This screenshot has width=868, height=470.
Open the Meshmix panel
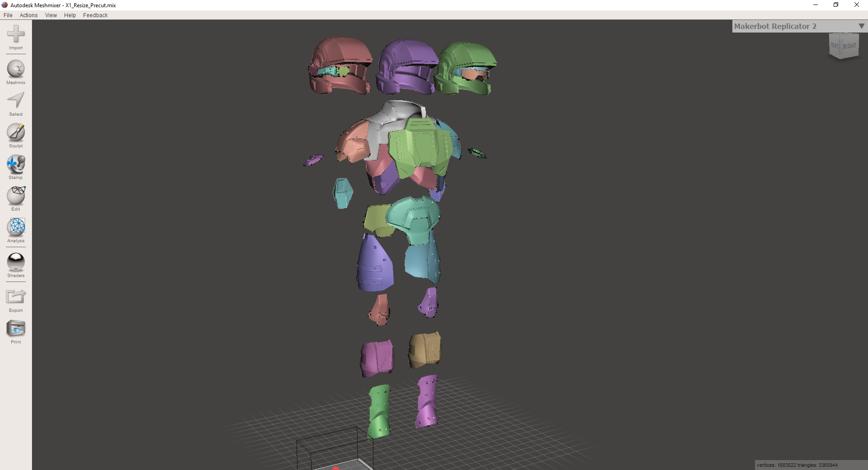pos(16,72)
